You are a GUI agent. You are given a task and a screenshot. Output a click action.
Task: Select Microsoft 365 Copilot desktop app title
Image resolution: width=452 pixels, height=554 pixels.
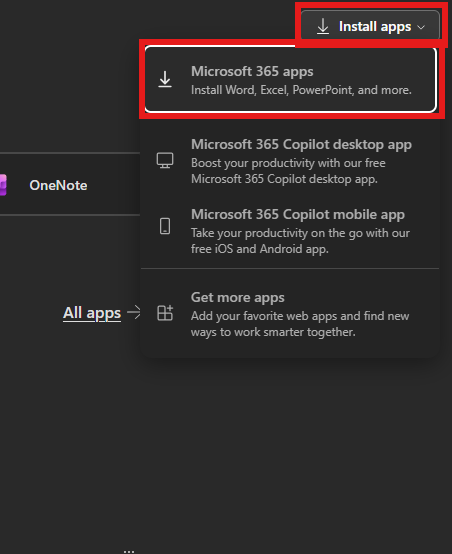(301, 145)
